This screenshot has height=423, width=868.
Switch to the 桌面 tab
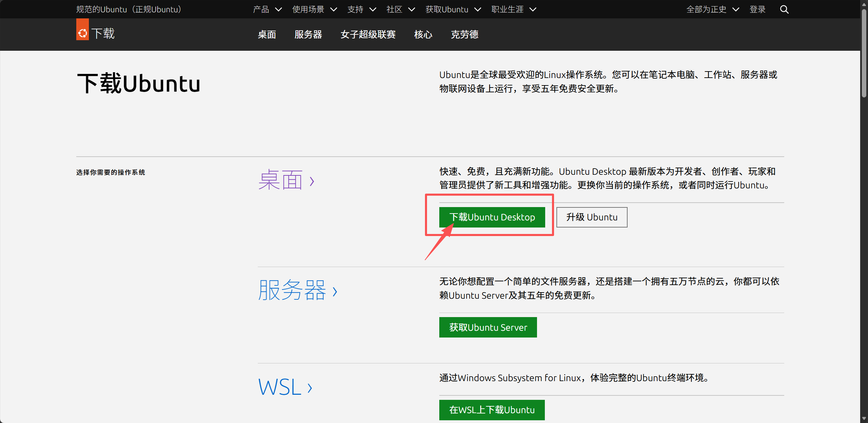267,34
